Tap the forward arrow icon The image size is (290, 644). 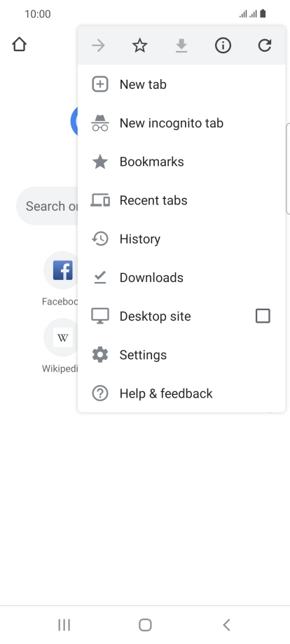coord(98,45)
